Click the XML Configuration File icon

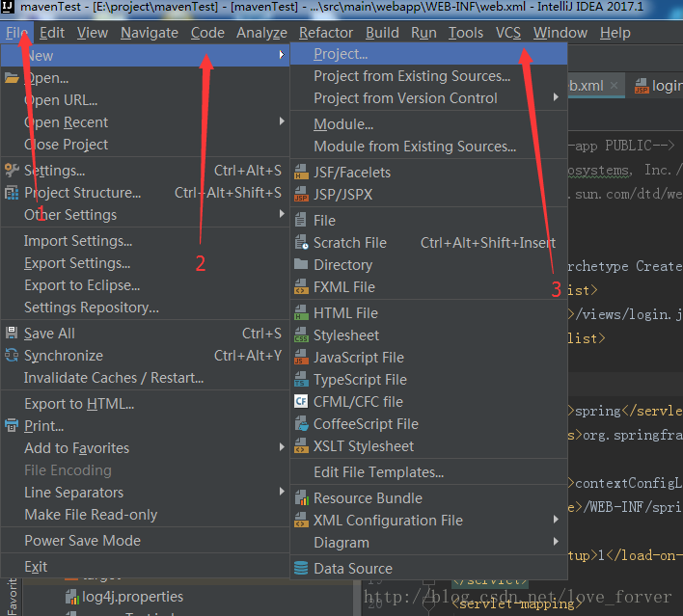click(x=301, y=520)
